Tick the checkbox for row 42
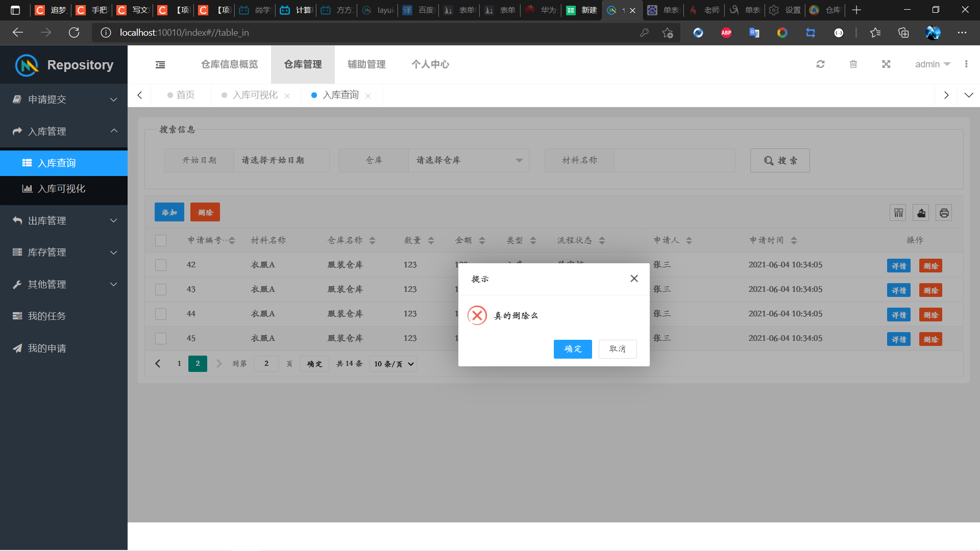The image size is (980, 551). point(161,265)
